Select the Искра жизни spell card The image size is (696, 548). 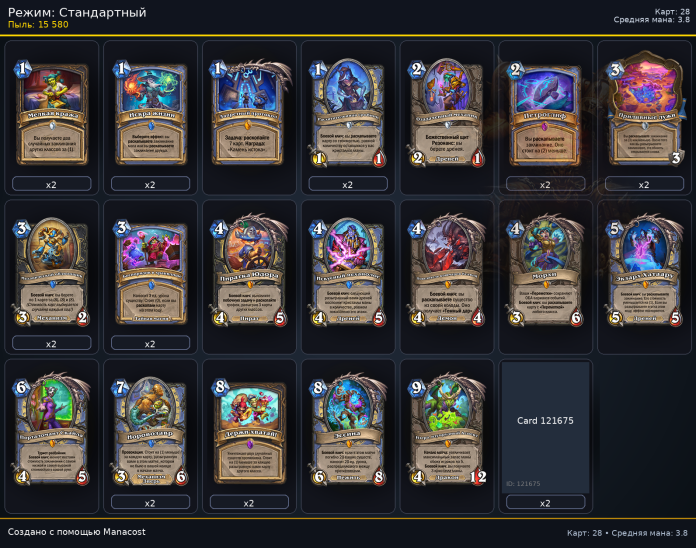pos(150,113)
